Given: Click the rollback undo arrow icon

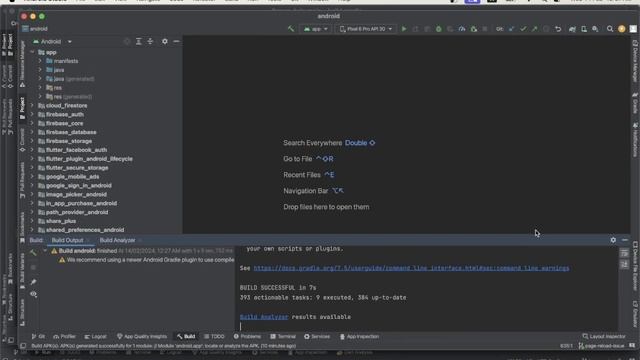Looking at the screenshot, I should click(x=558, y=29).
